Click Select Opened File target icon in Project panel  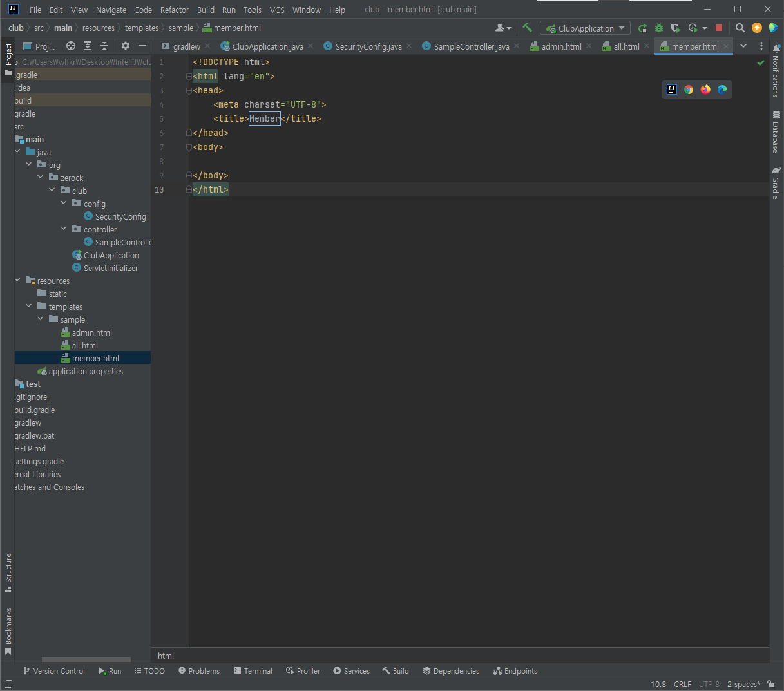tap(71, 46)
